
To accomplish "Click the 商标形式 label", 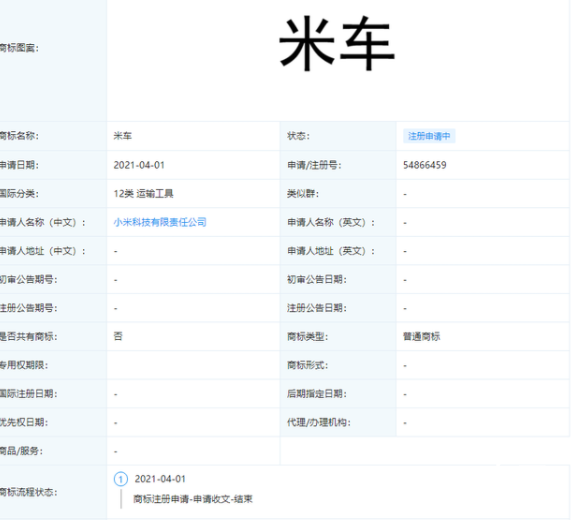I will [x=308, y=365].
